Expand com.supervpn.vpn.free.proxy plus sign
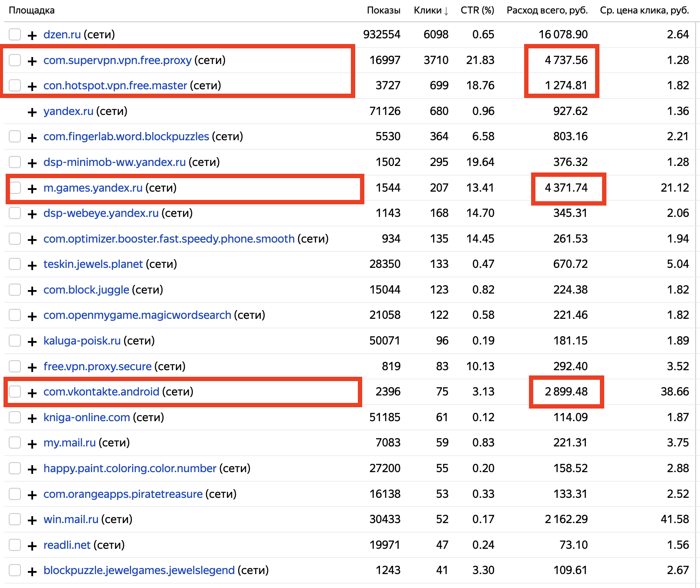 [32, 61]
